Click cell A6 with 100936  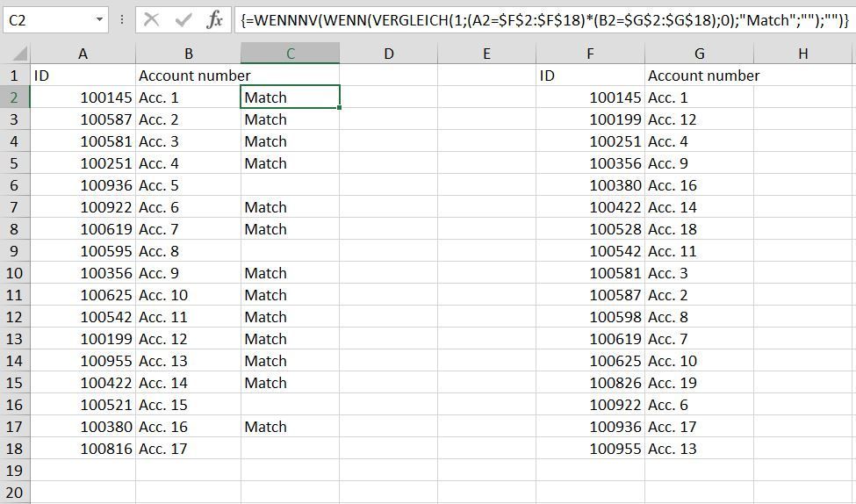click(x=83, y=185)
